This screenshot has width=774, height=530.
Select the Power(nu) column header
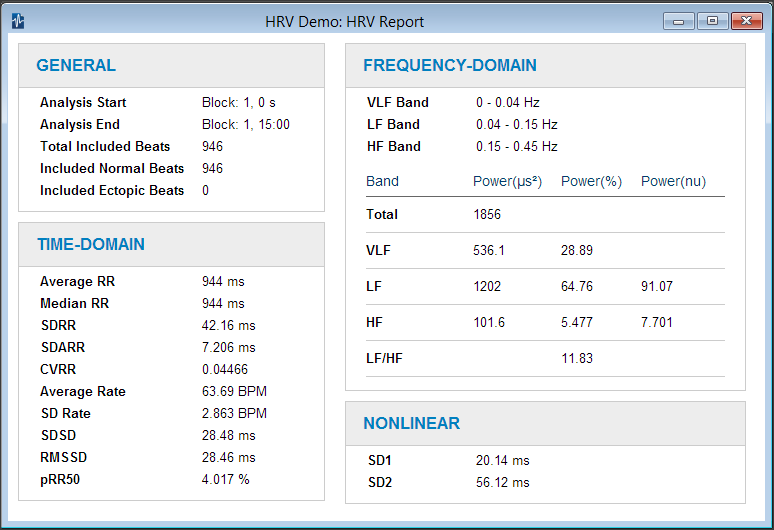click(x=673, y=181)
